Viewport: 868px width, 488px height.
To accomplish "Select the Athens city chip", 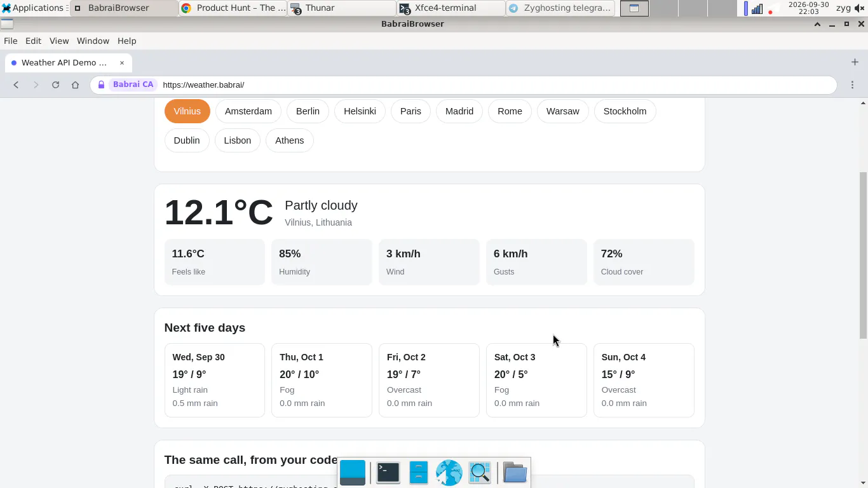I will coord(290,140).
